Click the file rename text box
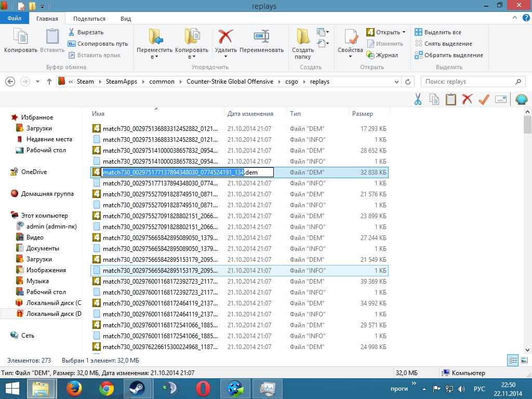The image size is (532, 399). [x=187, y=172]
